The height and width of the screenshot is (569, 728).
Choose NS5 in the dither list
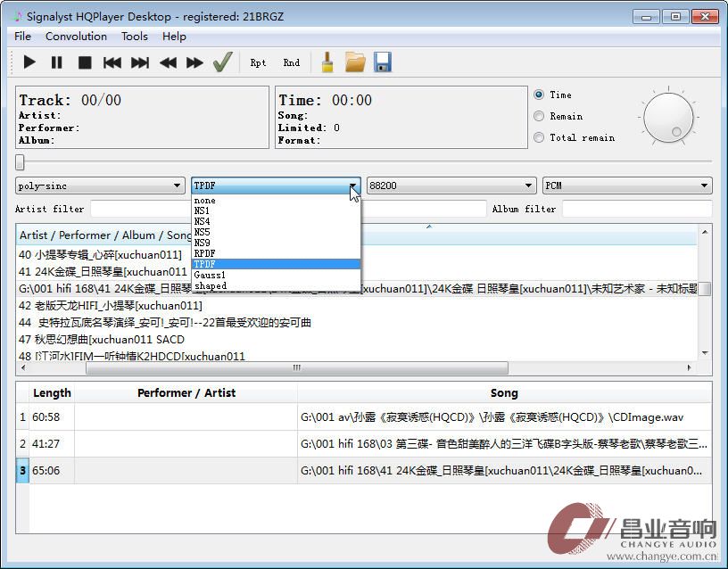(276, 232)
